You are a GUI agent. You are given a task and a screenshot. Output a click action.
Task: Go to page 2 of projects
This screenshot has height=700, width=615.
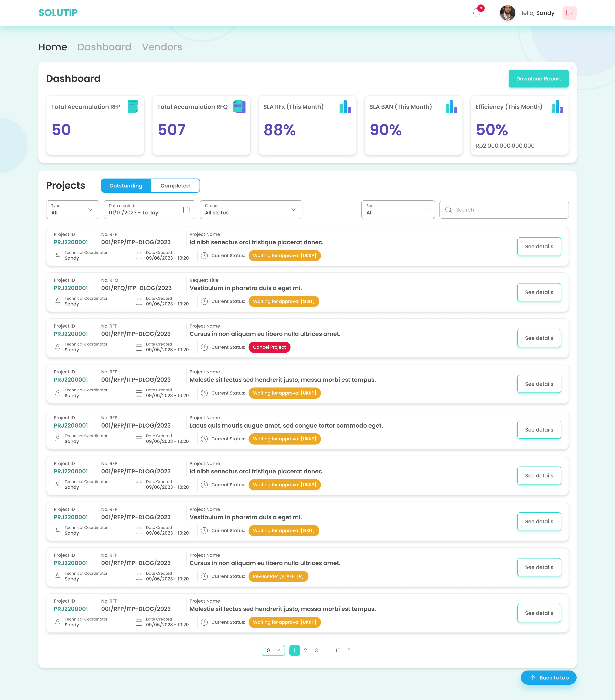point(305,650)
